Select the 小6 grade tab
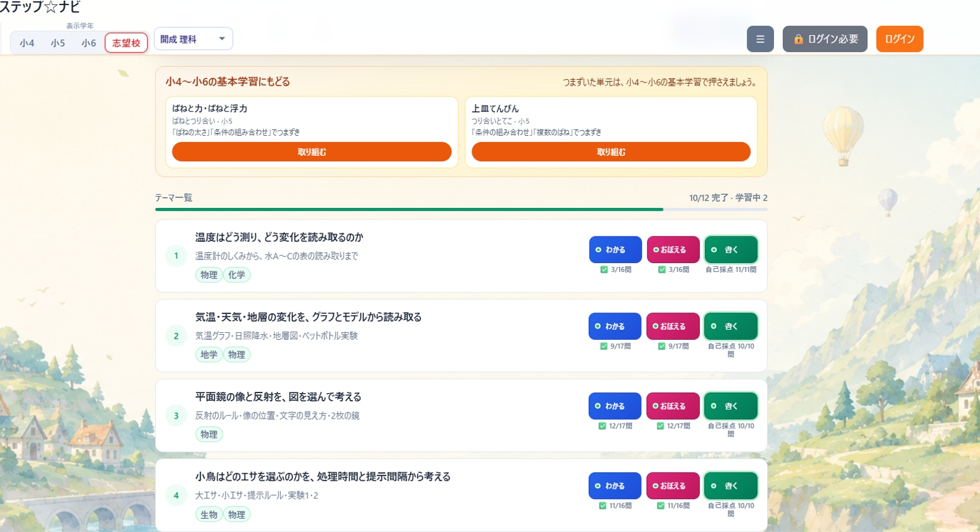Screen dimensions: 980x532 89,43
